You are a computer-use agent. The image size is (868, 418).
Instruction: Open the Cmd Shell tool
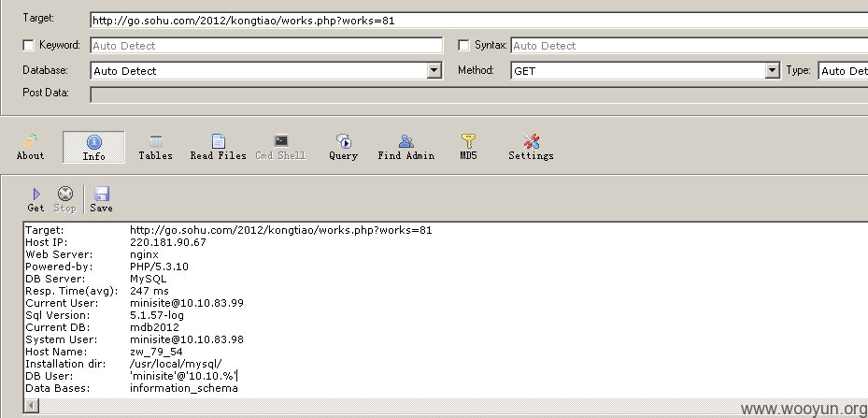pos(280,148)
